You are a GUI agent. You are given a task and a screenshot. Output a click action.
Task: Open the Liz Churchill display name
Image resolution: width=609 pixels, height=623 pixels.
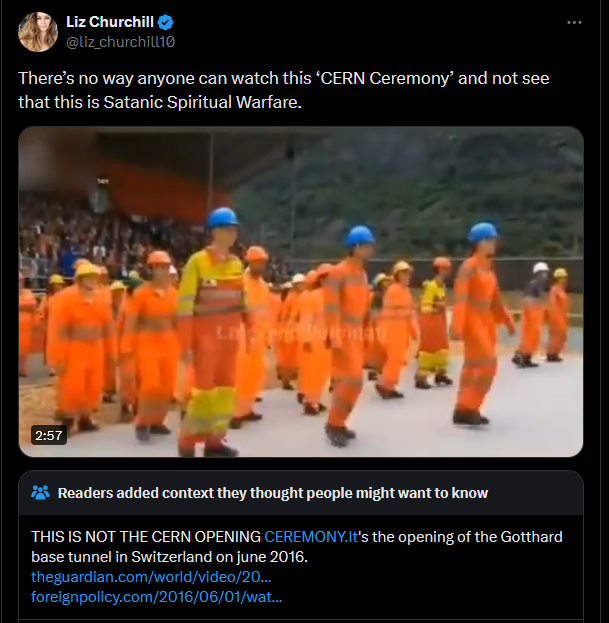click(110, 22)
